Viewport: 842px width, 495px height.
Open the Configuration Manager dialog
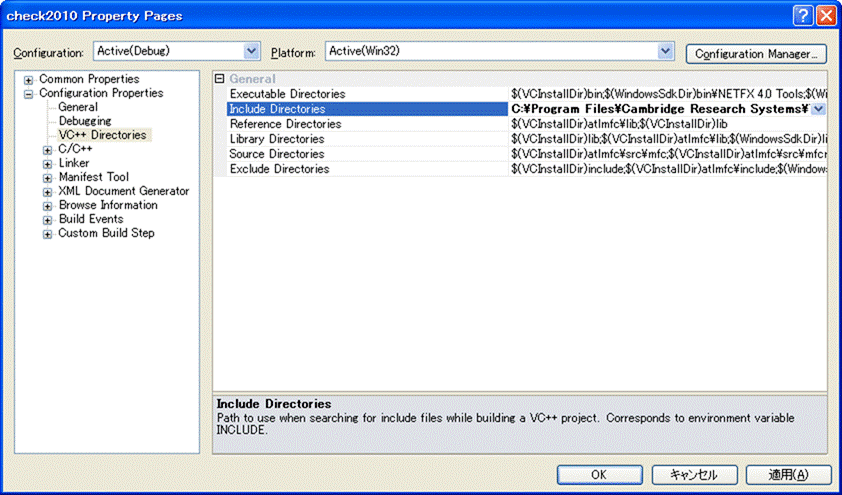click(756, 54)
